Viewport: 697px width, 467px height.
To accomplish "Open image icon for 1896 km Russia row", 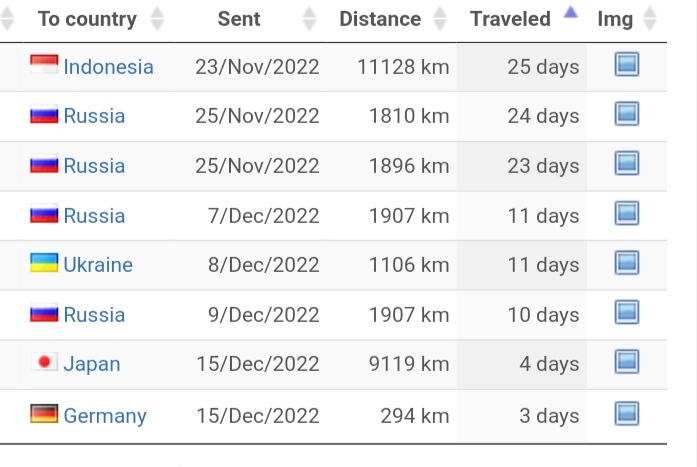I will click(627, 164).
